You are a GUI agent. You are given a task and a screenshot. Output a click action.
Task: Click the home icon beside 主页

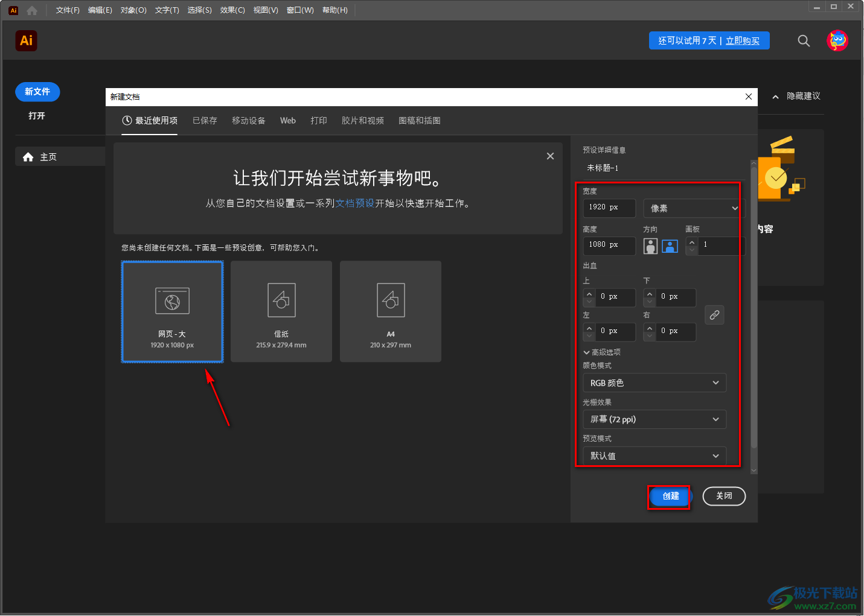[28, 157]
